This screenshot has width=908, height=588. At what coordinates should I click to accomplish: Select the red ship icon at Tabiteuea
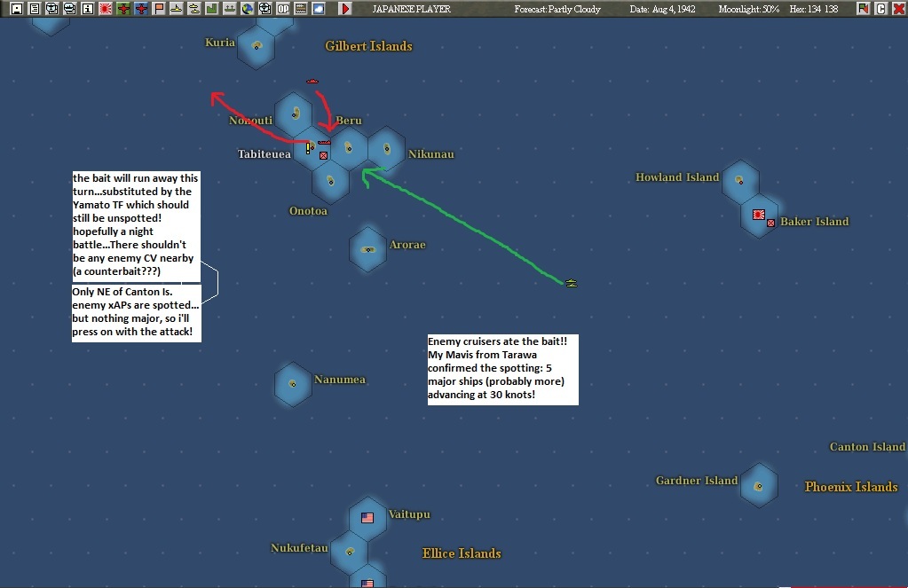point(324,143)
